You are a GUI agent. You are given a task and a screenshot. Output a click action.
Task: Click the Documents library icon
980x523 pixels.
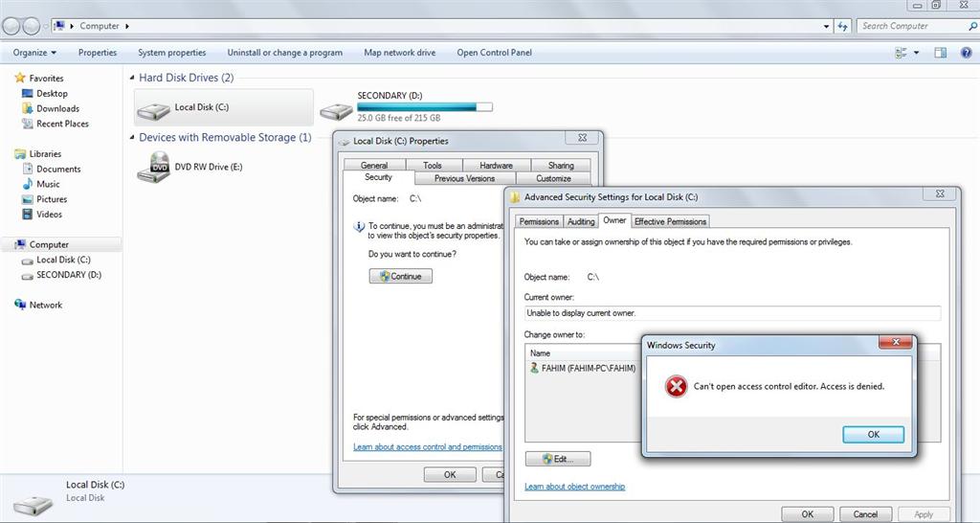click(27, 169)
